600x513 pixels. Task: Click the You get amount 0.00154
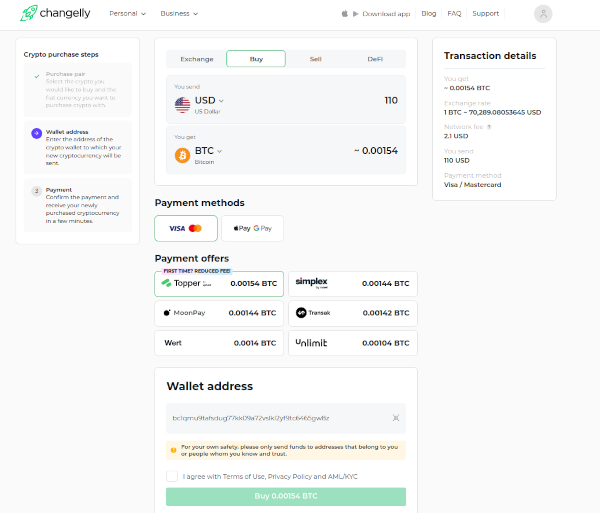(376, 151)
